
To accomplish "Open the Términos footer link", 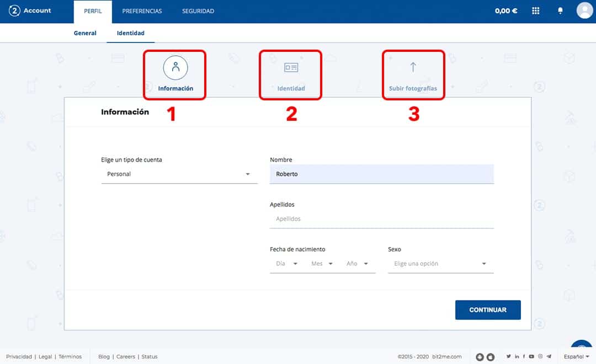I will click(x=70, y=356).
